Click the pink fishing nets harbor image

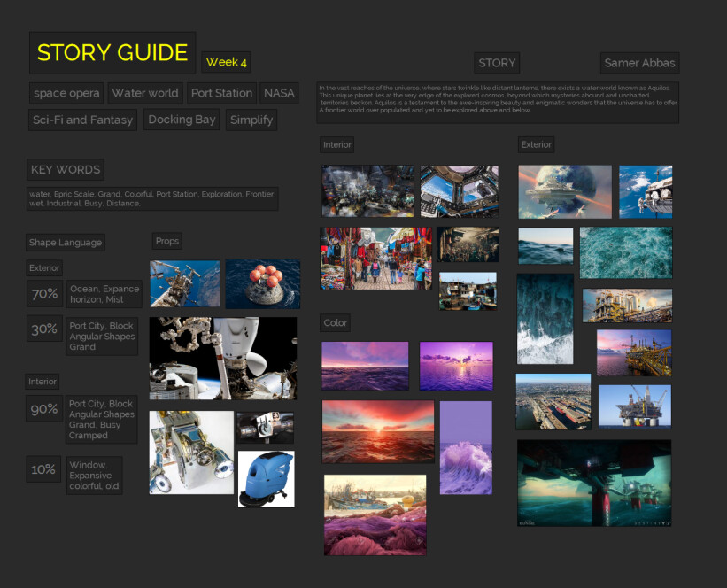(x=375, y=514)
